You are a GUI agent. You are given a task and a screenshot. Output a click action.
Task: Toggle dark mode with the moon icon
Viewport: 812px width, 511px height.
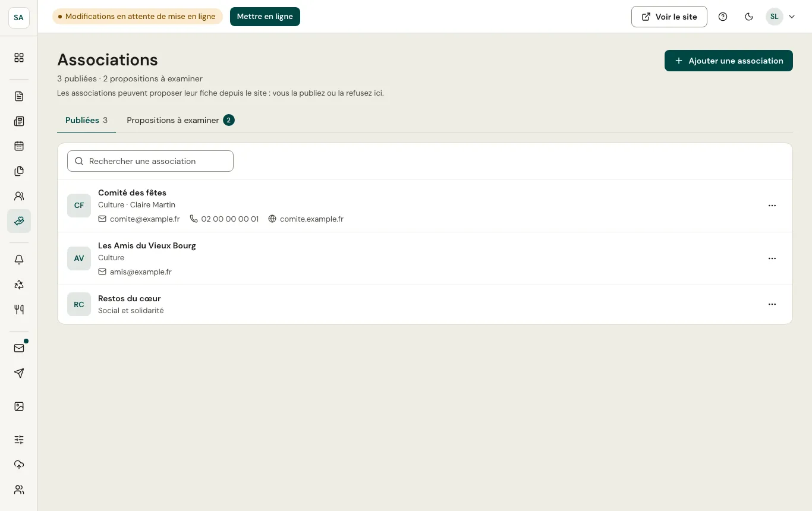[749, 17]
